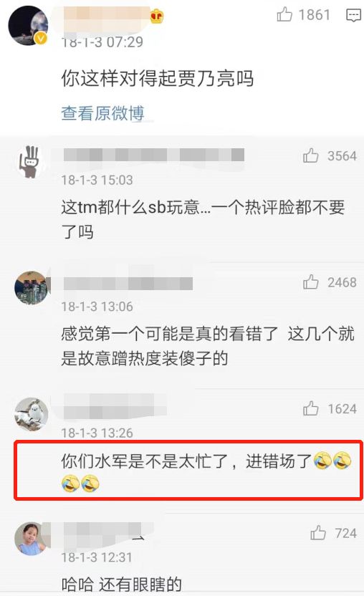Open the comment 哈哈 还有眼瞎的
This screenshot has width=364, height=596.
pyautogui.click(x=122, y=585)
